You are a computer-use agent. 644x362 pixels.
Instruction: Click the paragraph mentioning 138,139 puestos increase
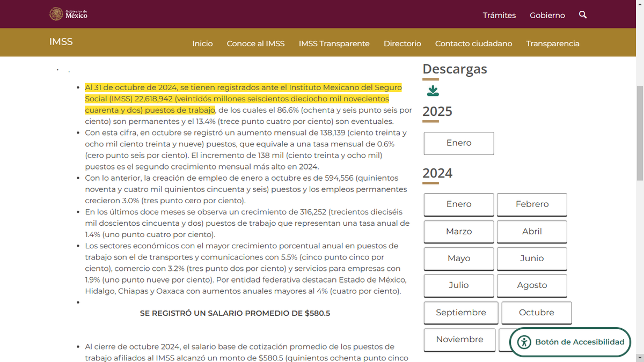247,150
